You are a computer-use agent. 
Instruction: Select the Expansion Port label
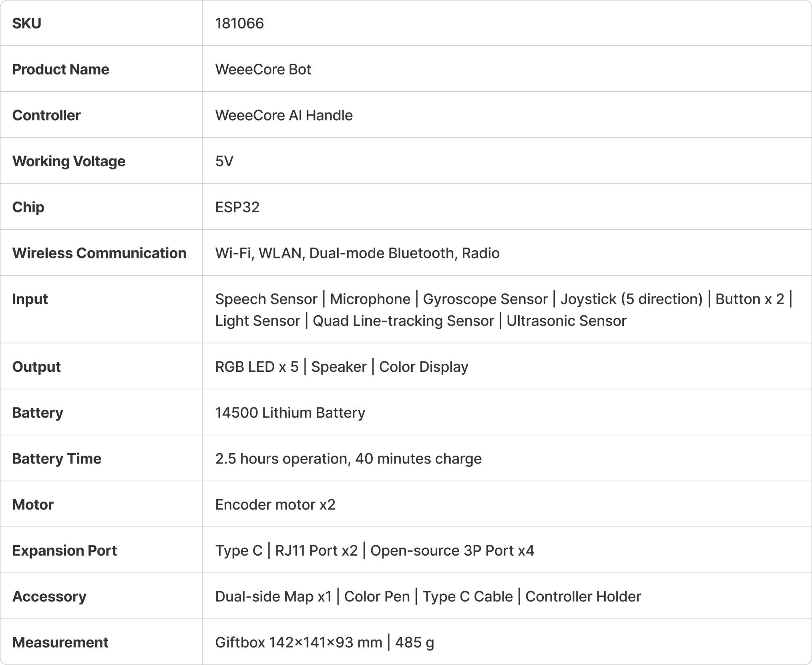[x=64, y=551]
